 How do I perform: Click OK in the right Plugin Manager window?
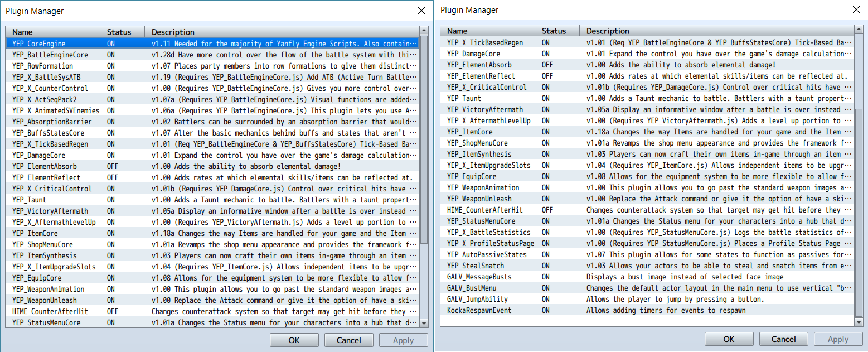729,339
